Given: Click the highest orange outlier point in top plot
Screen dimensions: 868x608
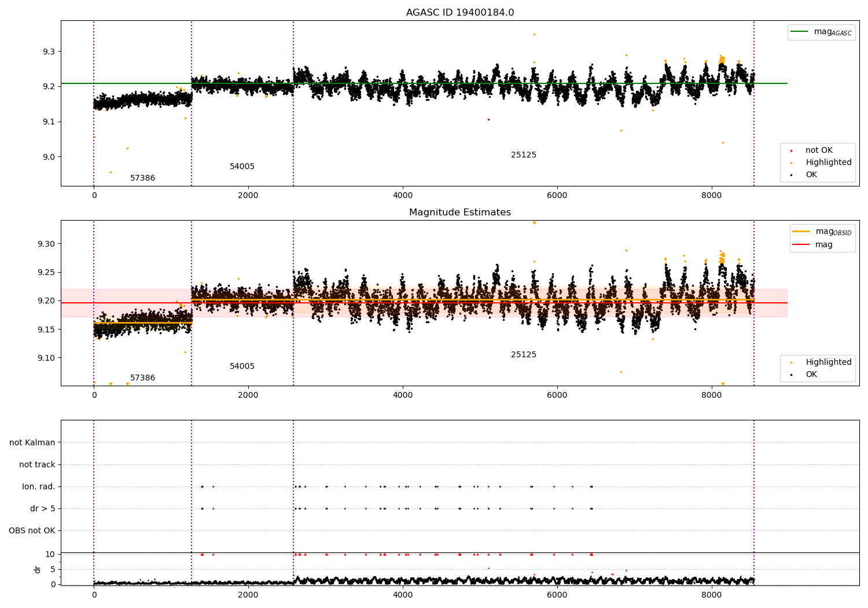Looking at the screenshot, I should pyautogui.click(x=534, y=34).
